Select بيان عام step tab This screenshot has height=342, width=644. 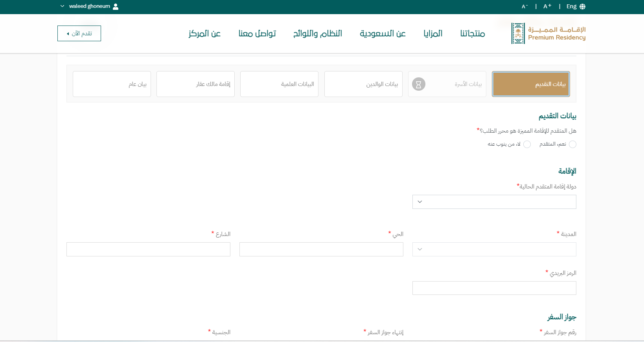pyautogui.click(x=112, y=84)
